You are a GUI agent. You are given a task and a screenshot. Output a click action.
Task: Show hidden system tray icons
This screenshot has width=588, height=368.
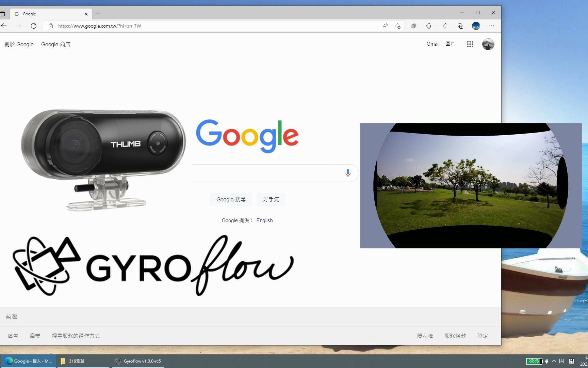554,361
